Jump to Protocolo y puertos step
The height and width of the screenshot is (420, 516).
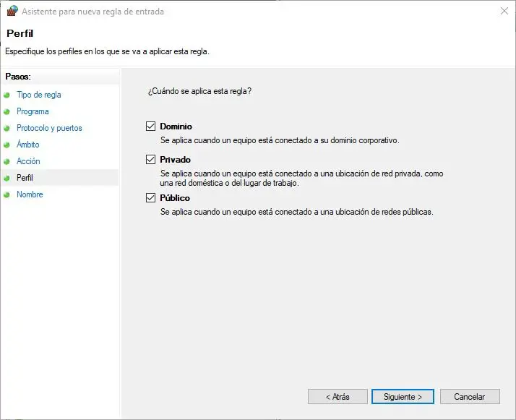point(49,128)
